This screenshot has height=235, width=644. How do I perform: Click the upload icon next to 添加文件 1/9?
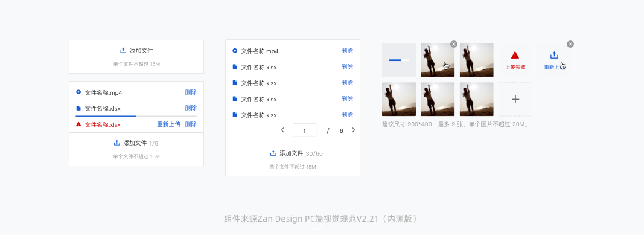coord(116,143)
